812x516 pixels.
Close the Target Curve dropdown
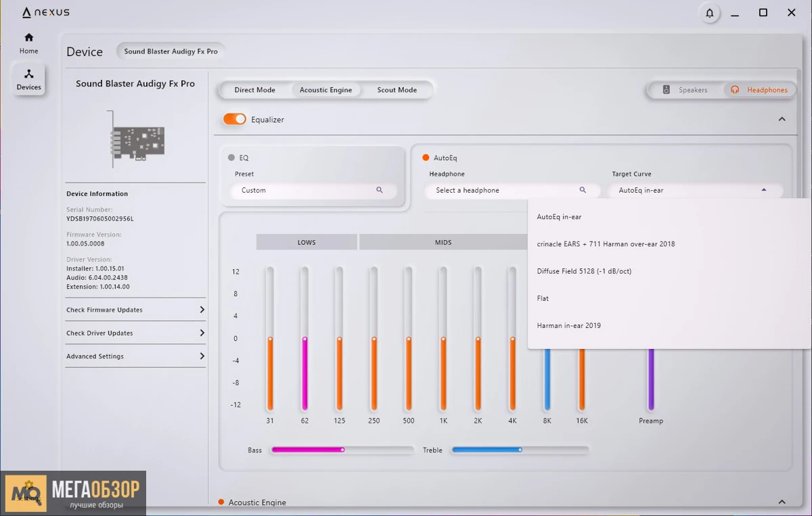tap(763, 190)
